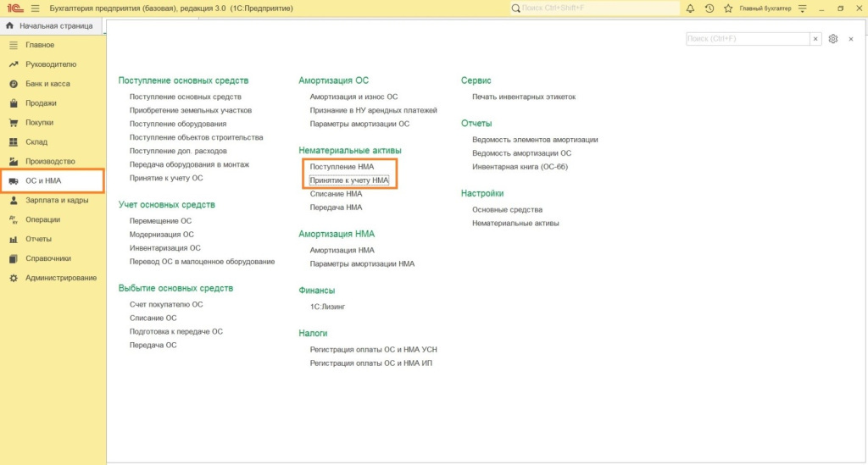This screenshot has height=465, width=868.
Task: Open Регистрация оплаты ОС и НМА УСН
Action: 374,350
